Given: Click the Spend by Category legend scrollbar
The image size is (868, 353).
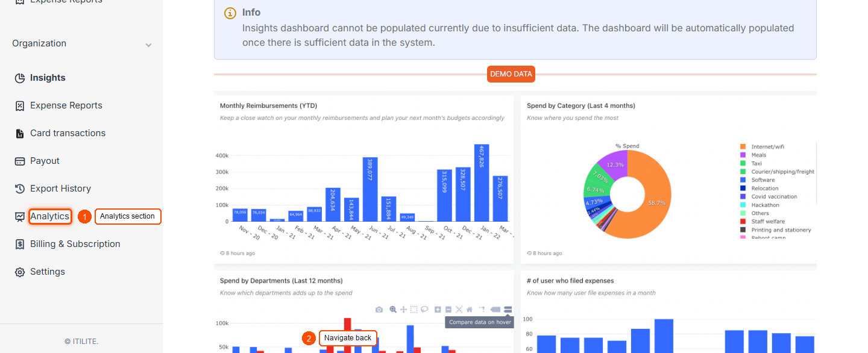Looking at the screenshot, I should 816,175.
